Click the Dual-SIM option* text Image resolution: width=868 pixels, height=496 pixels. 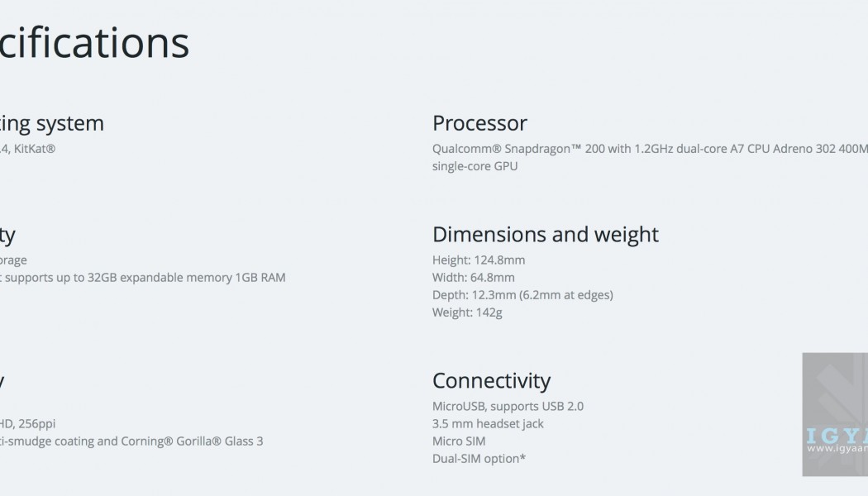pyautogui.click(x=479, y=459)
